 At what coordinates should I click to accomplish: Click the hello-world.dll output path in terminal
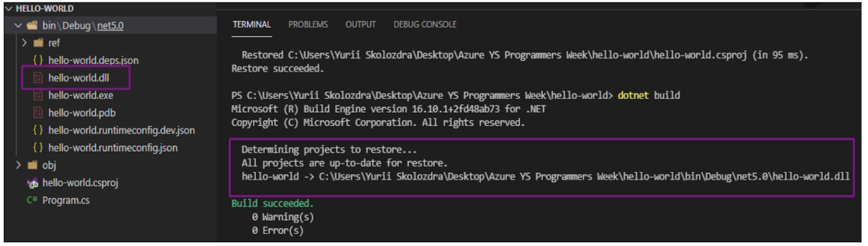(584, 177)
